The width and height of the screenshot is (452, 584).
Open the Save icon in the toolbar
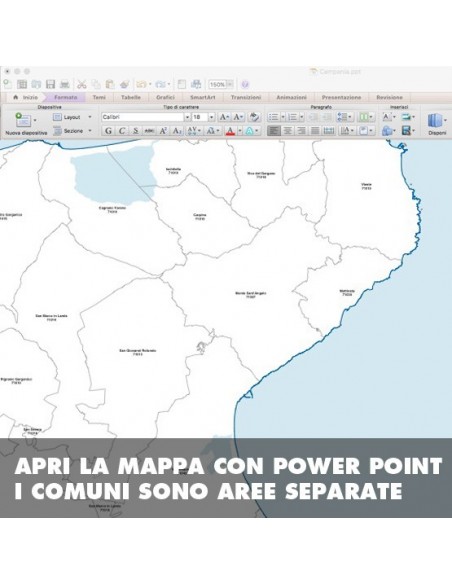[50, 84]
